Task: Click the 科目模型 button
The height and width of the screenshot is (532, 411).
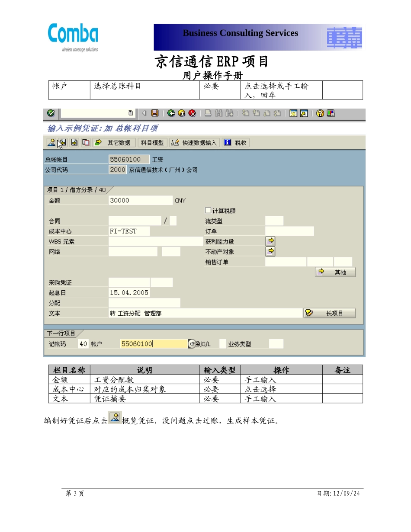Action: click(152, 142)
